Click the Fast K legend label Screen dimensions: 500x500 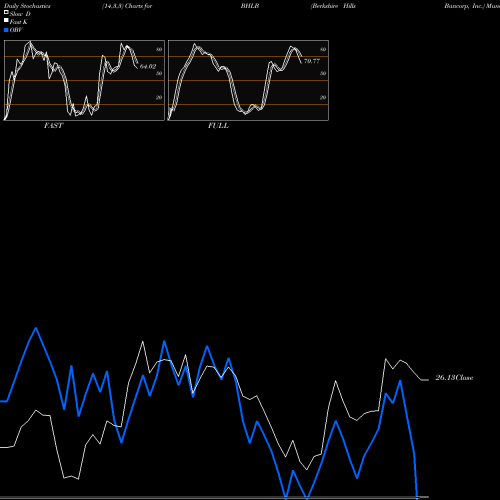[x=19, y=22]
